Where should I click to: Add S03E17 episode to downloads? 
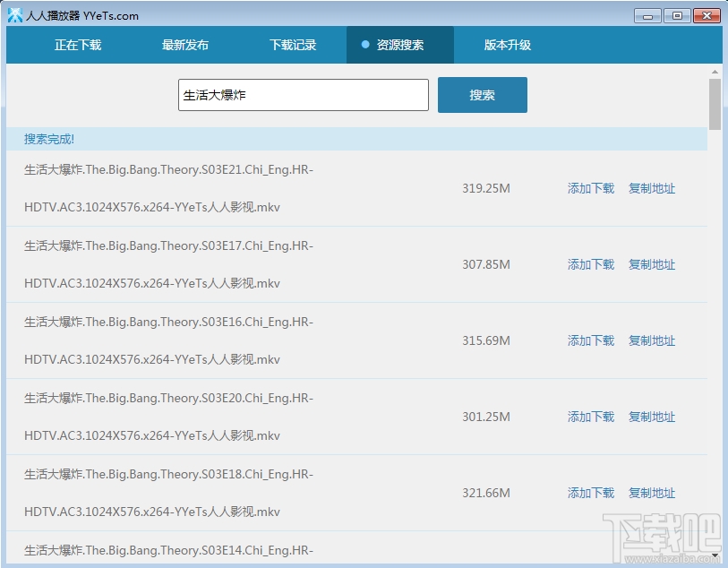click(x=591, y=264)
